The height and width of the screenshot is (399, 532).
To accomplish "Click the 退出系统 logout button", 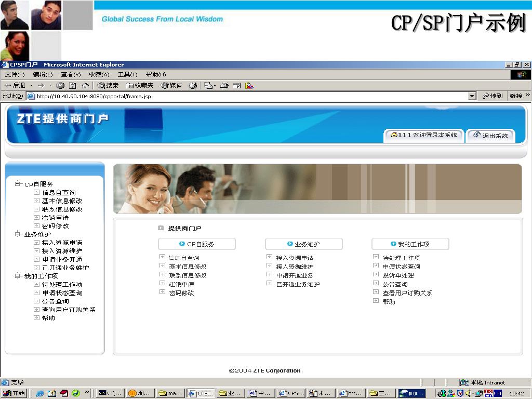I will coord(490,136).
